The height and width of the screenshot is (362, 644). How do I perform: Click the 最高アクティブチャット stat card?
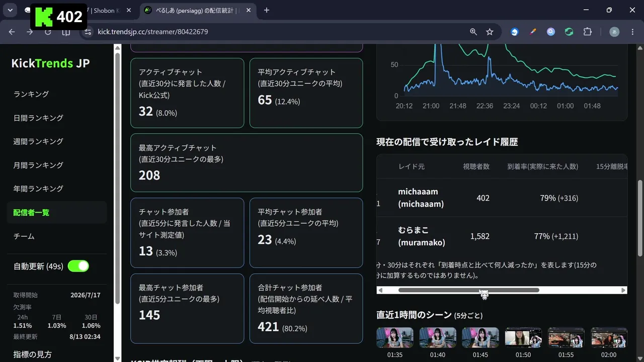[247, 162]
